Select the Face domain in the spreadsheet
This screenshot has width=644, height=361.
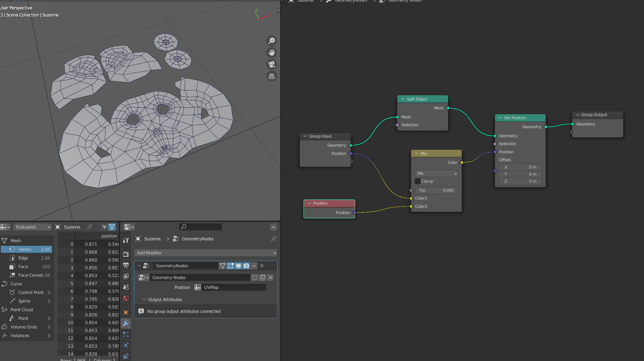coord(24,267)
